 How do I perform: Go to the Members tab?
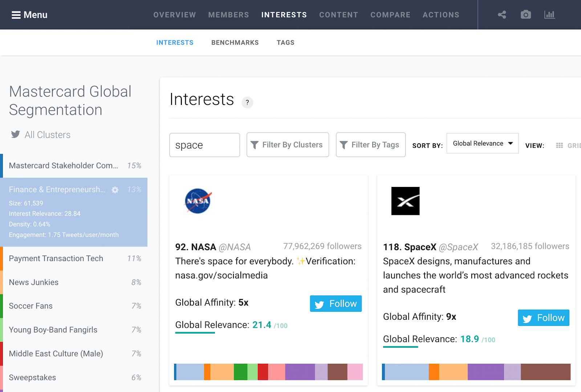[x=229, y=15]
